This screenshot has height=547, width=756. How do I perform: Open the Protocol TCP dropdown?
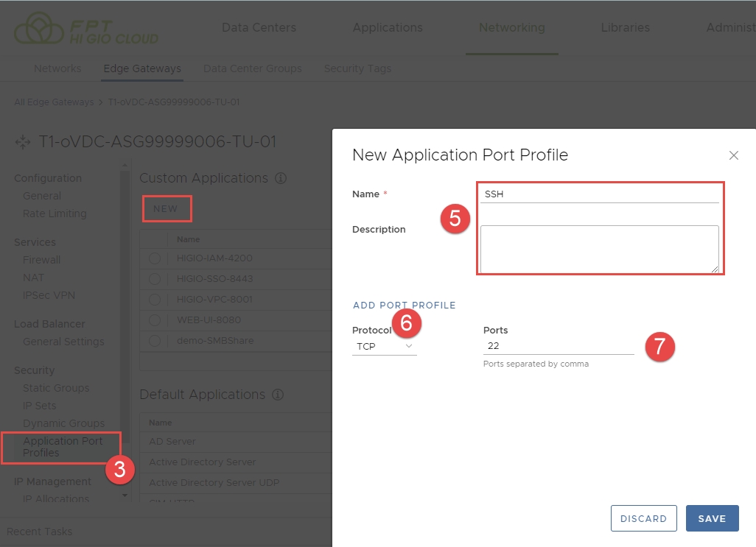[x=385, y=346]
